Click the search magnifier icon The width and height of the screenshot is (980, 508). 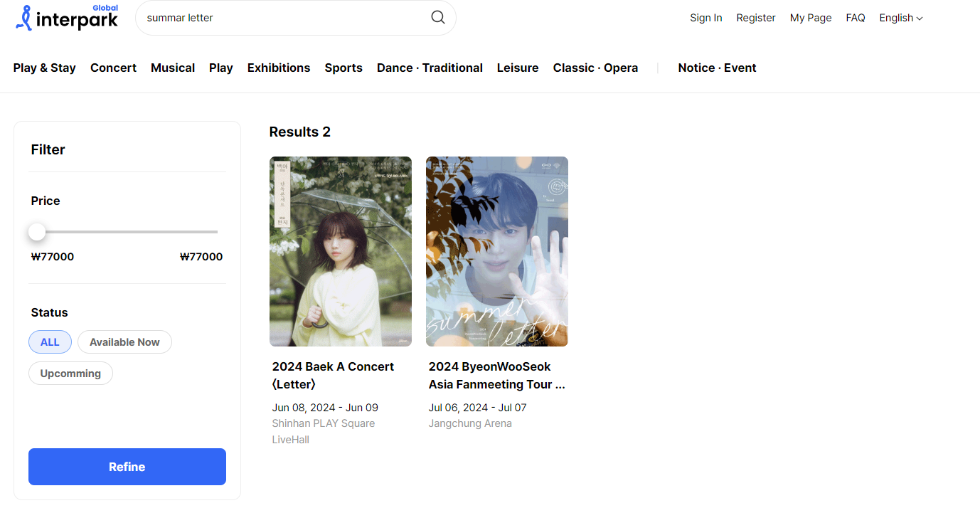(x=438, y=18)
